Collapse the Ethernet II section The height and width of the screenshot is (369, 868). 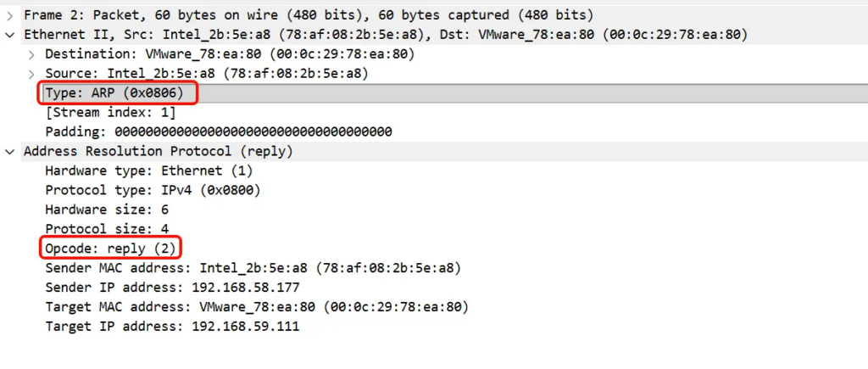click(x=9, y=35)
